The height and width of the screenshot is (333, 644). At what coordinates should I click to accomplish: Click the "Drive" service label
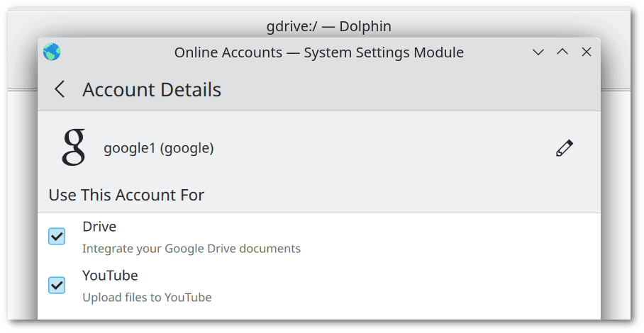pyautogui.click(x=99, y=227)
